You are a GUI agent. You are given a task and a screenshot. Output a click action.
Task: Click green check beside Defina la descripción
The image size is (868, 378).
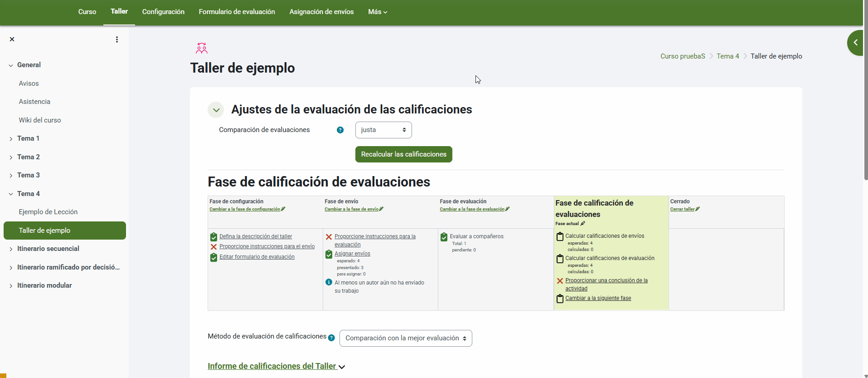213,237
